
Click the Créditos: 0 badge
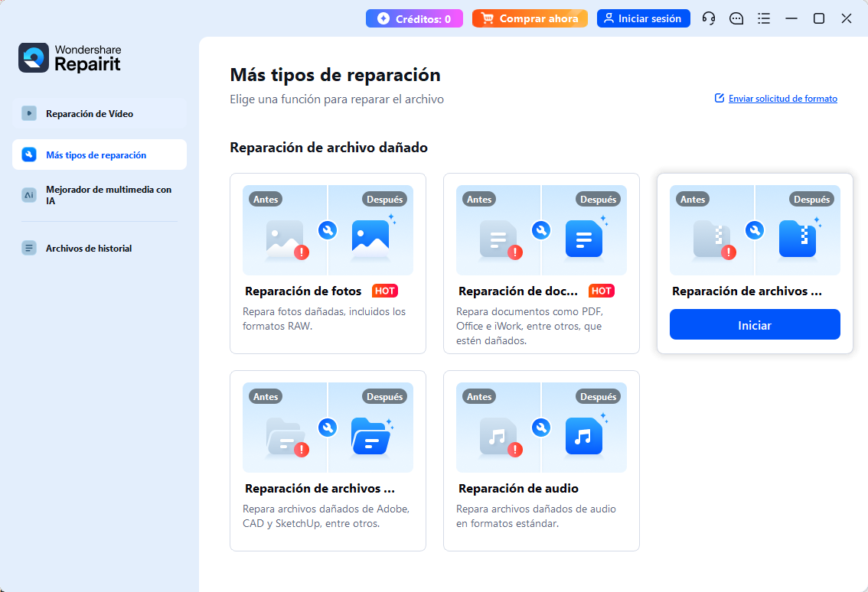[414, 17]
